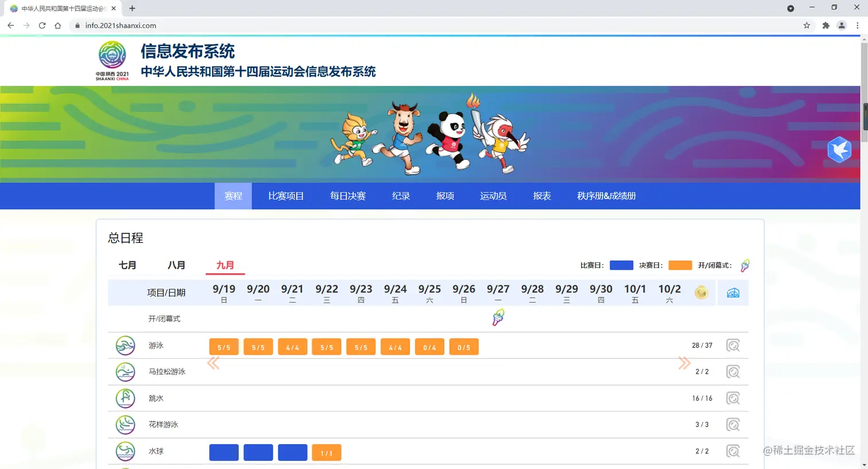Click the 16 / 16 diving total
This screenshot has height=469, width=868.
(702, 398)
